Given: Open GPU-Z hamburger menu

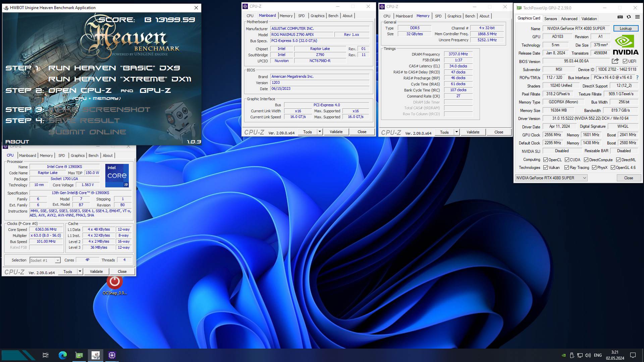Looking at the screenshot, I should click(637, 17).
